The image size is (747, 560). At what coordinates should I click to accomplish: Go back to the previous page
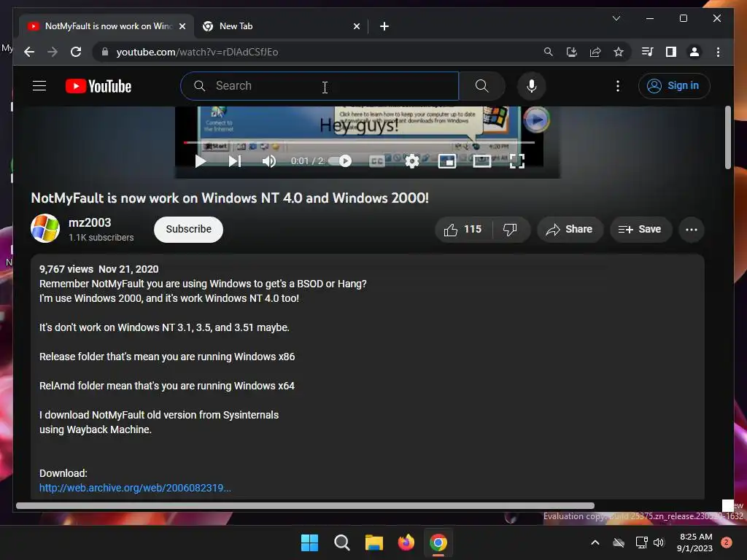[x=29, y=52]
